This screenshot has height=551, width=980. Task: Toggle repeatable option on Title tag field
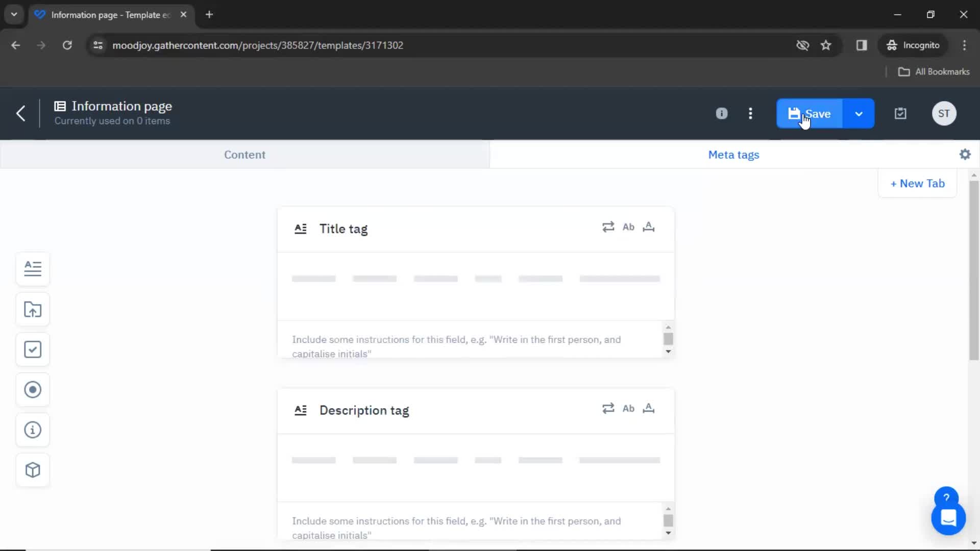(608, 227)
